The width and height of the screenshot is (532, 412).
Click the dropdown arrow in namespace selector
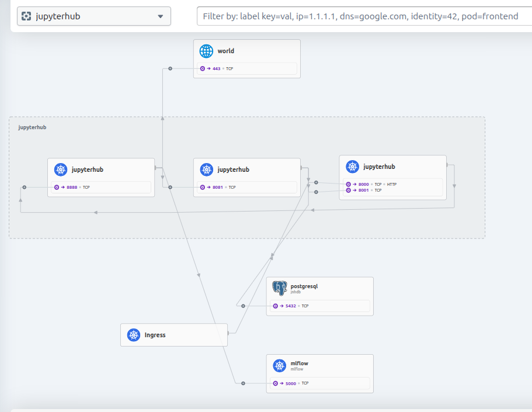click(x=161, y=16)
